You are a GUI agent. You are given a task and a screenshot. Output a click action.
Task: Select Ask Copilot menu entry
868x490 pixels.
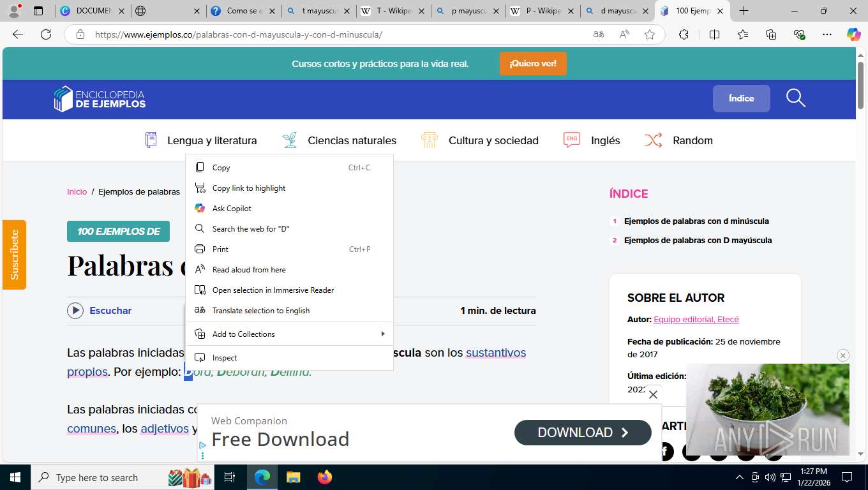(x=289, y=209)
